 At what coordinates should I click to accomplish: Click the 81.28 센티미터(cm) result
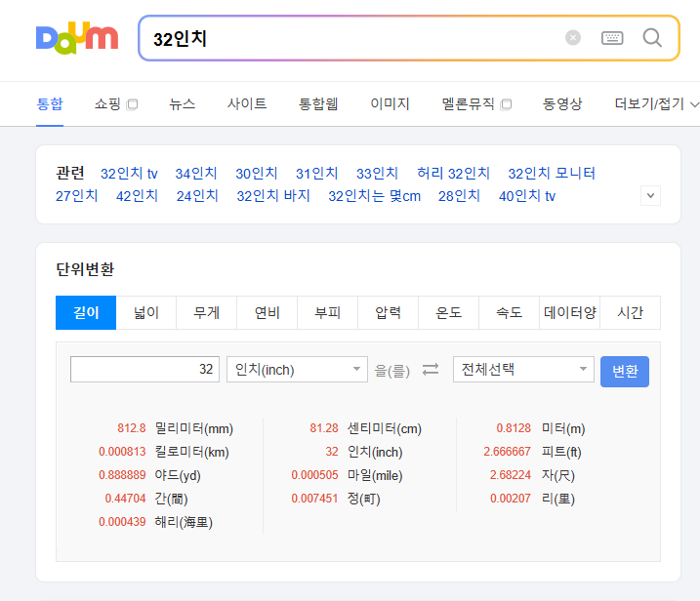366,428
